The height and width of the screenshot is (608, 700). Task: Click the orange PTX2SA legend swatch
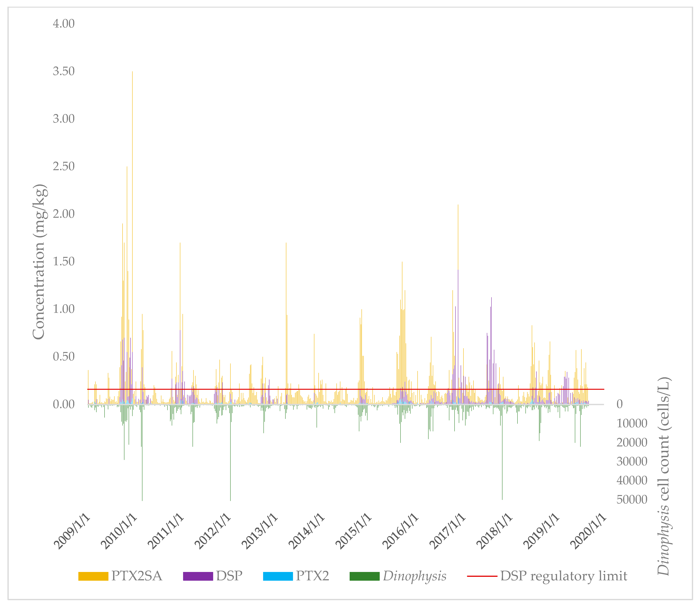(93, 576)
